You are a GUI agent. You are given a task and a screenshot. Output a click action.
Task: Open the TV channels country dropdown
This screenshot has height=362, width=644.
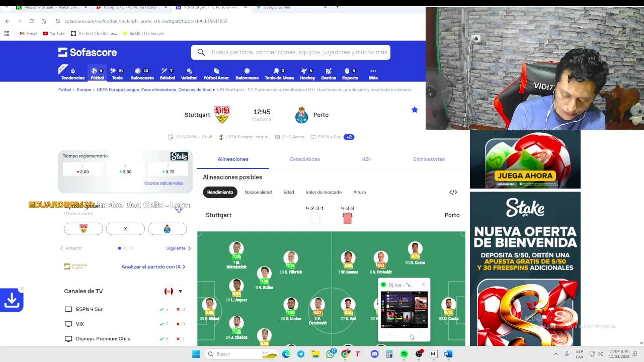point(174,291)
